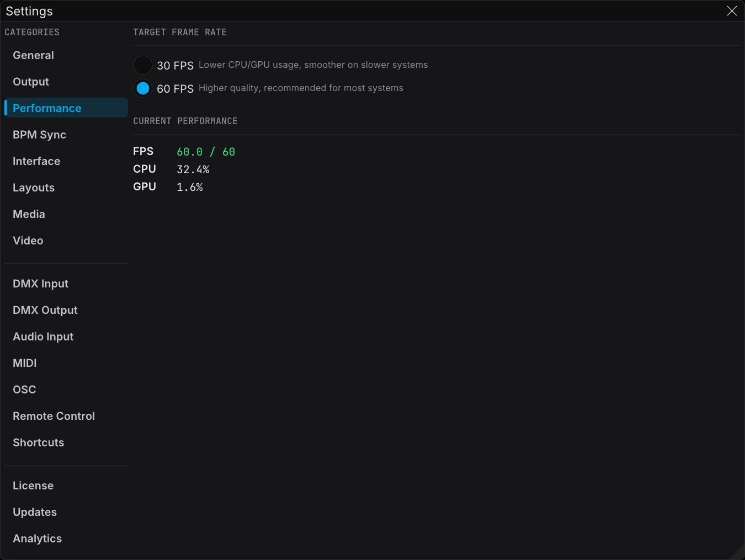
Task: Select the 60 FPS radio button
Action: (143, 88)
